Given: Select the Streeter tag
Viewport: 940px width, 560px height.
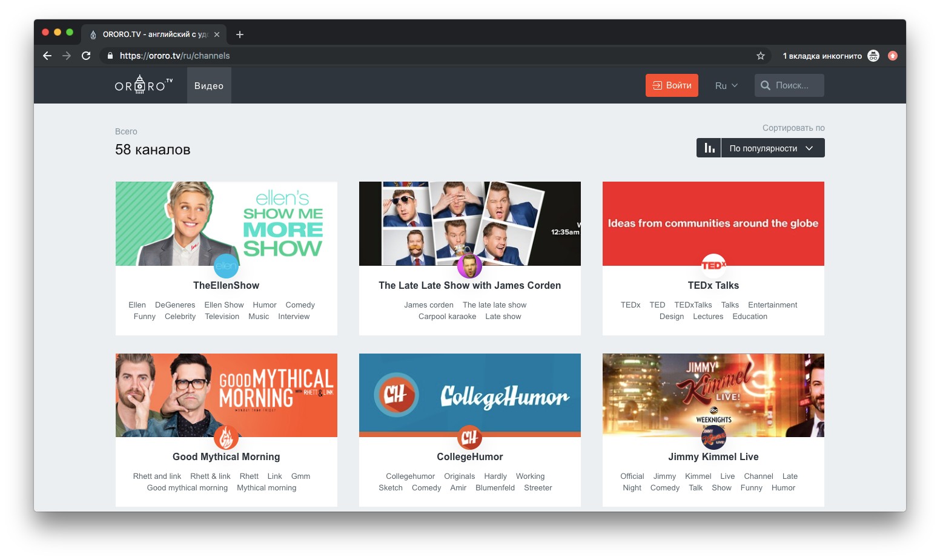Looking at the screenshot, I should pyautogui.click(x=538, y=488).
